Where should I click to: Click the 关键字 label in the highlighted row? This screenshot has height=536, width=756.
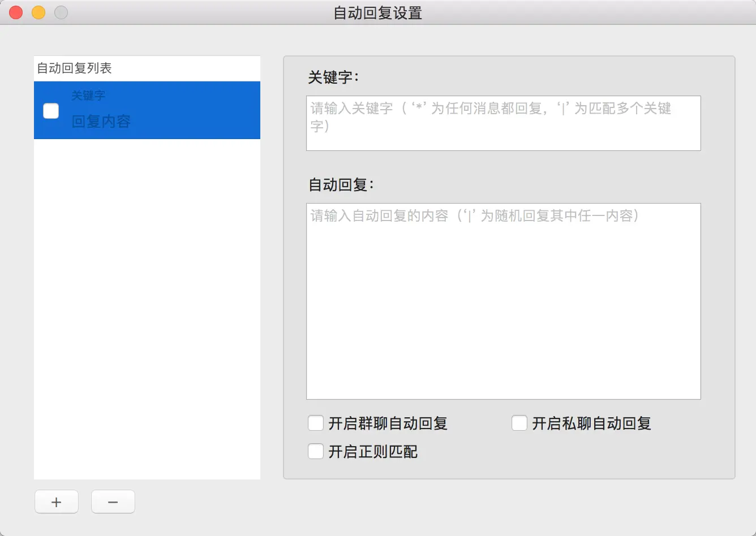(x=88, y=96)
